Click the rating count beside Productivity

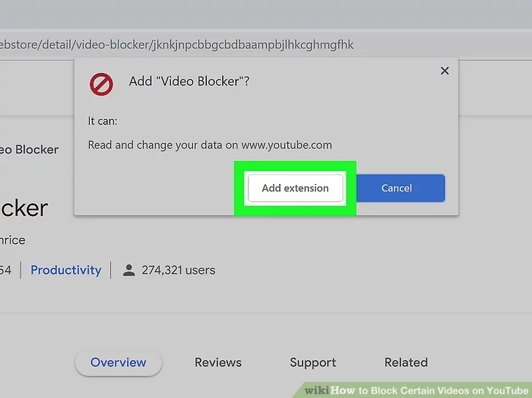click(x=6, y=270)
